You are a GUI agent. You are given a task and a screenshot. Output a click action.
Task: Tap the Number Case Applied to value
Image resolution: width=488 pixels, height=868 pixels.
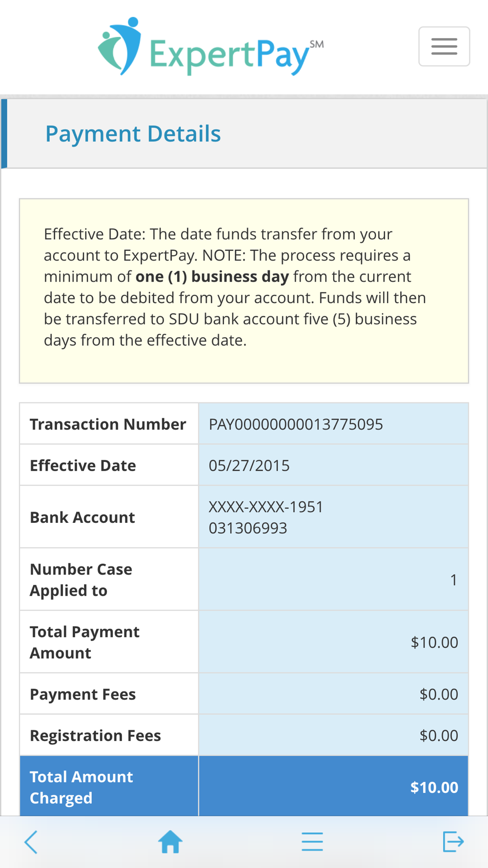click(453, 580)
